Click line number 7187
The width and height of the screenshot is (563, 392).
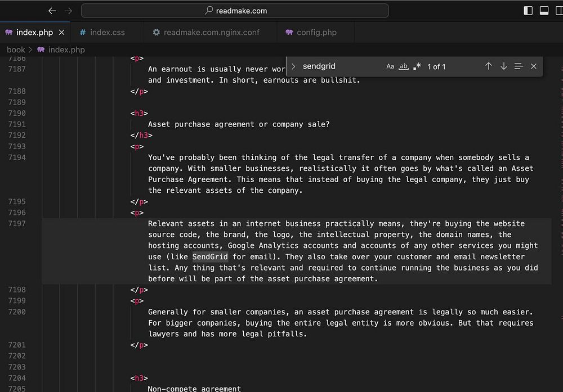click(17, 69)
